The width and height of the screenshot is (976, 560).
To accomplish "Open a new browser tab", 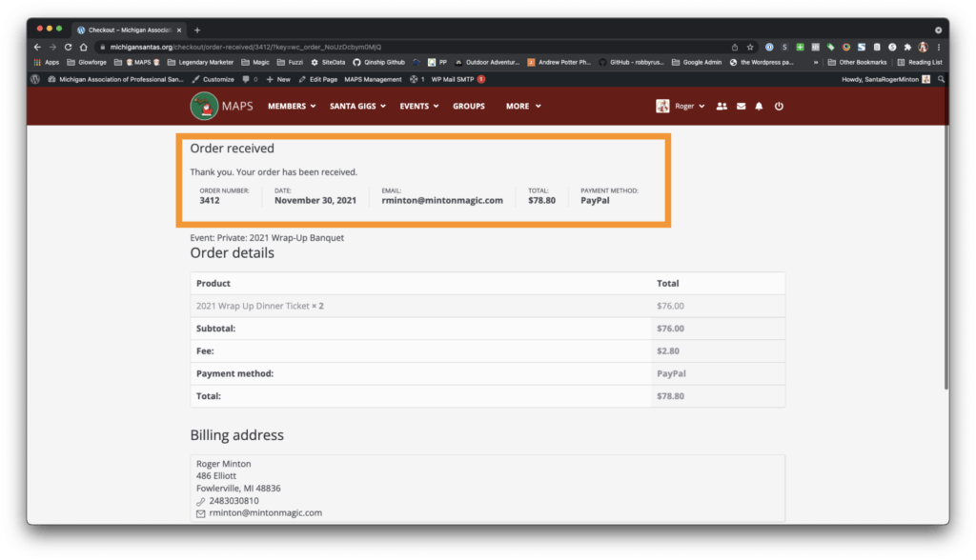I will tap(197, 30).
